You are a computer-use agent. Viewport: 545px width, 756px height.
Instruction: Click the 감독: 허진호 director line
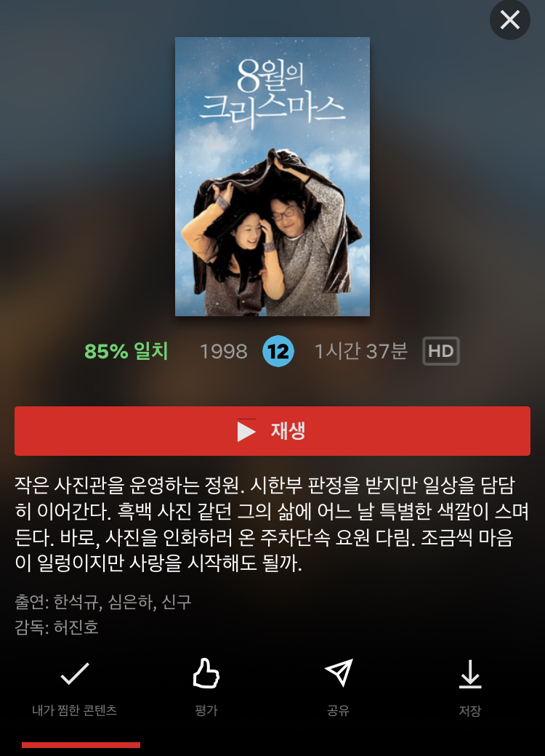click(57, 627)
